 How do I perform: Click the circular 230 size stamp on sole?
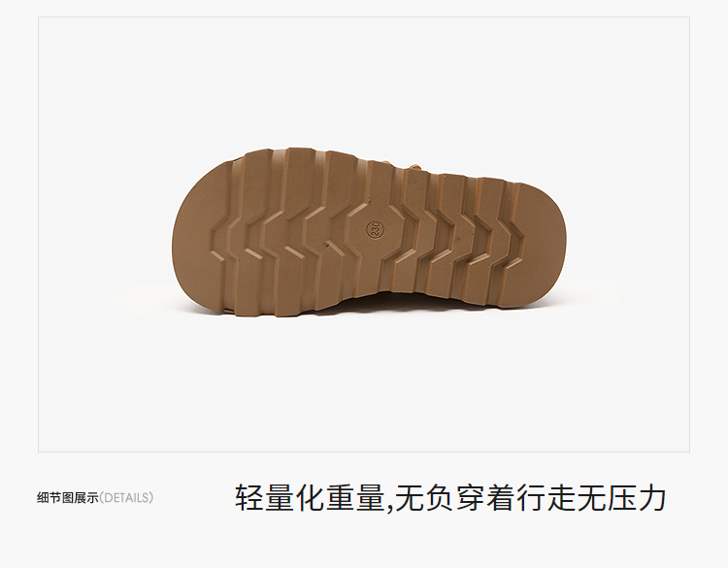(375, 228)
